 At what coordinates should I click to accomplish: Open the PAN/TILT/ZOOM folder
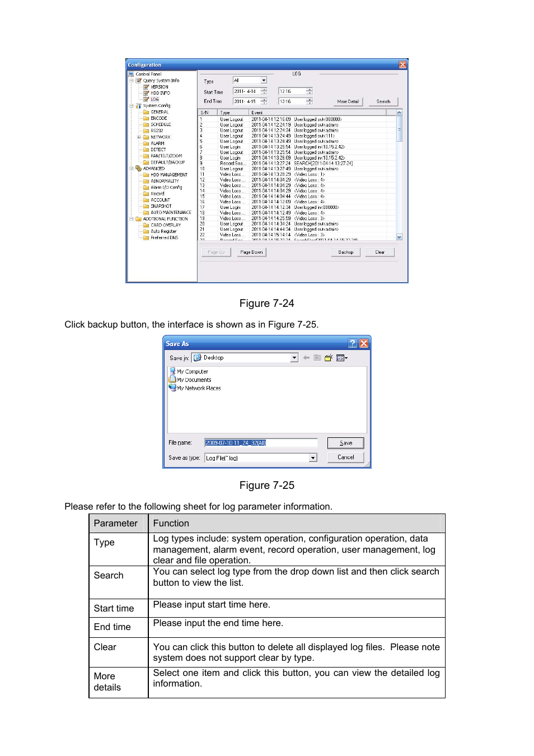(x=166, y=156)
